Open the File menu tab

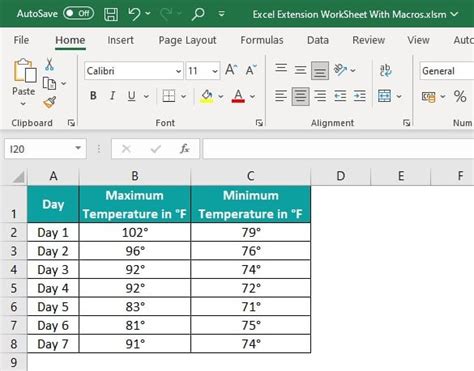click(x=21, y=40)
